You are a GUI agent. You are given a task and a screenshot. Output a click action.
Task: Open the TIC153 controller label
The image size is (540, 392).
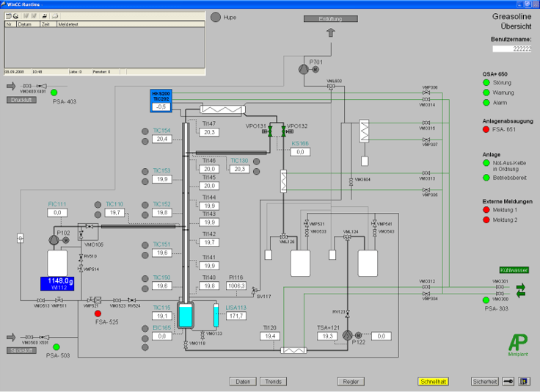(161, 170)
